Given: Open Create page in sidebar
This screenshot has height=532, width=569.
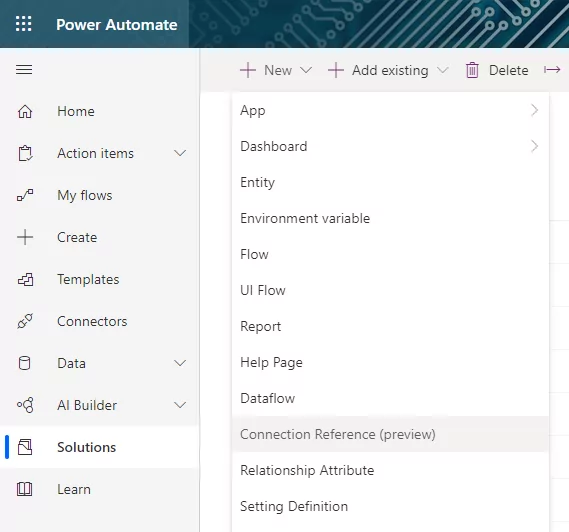Looking at the screenshot, I should coord(77,237).
